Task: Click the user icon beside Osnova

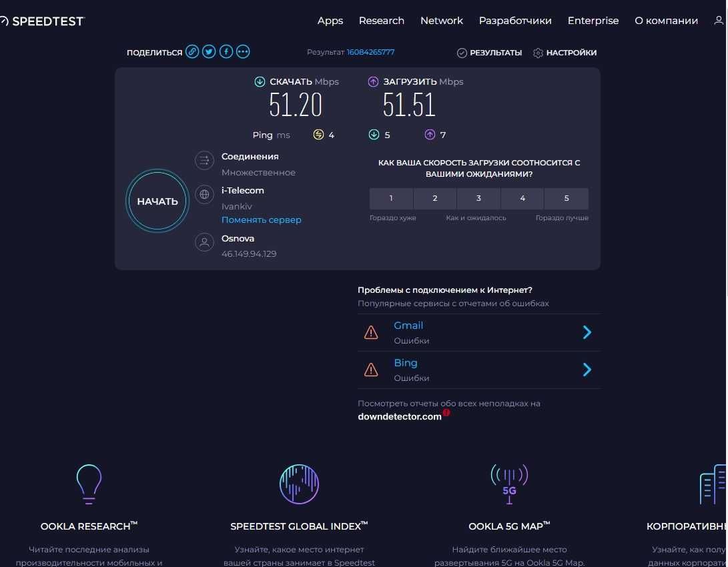Action: click(x=204, y=242)
